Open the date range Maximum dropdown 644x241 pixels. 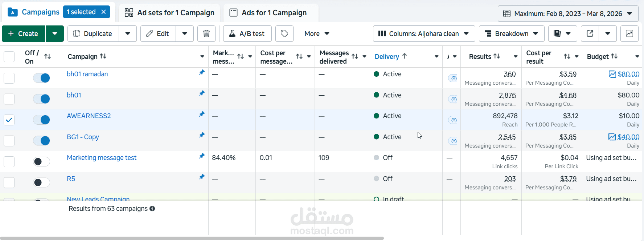(568, 14)
